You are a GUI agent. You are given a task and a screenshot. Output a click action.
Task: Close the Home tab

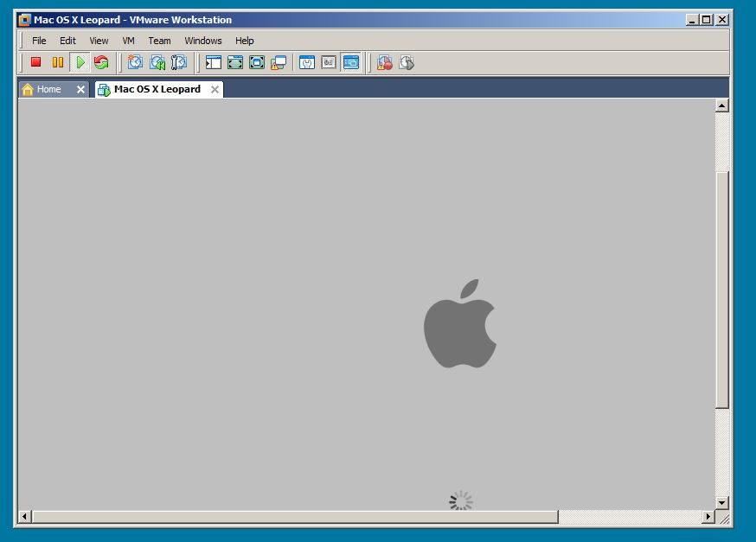coord(80,89)
